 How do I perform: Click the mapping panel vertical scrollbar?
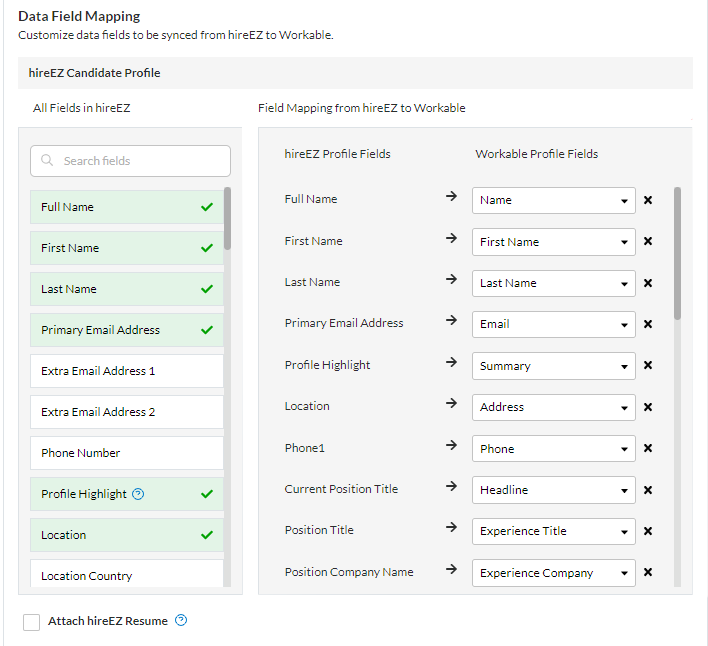click(x=677, y=254)
